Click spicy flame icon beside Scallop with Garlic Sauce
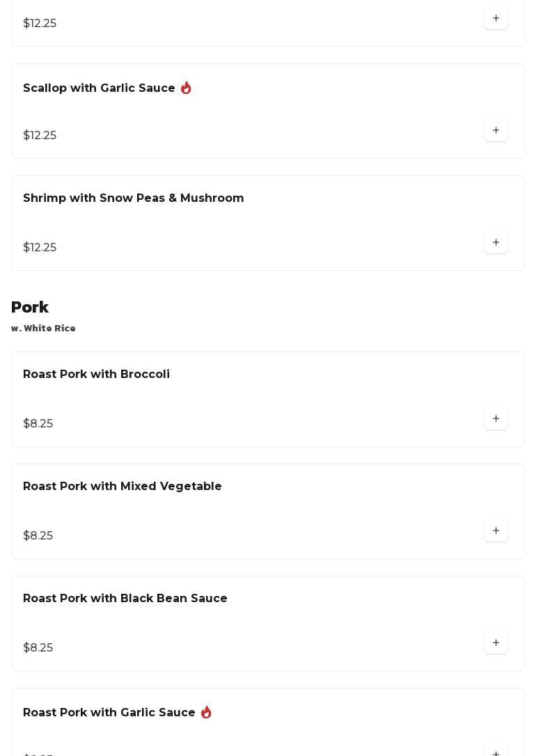The image size is (536, 756). click(186, 88)
